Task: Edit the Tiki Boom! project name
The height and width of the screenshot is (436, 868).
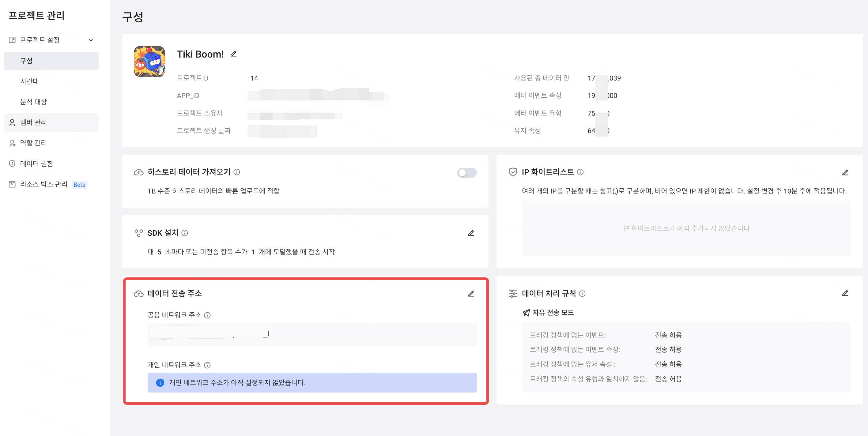Action: point(233,54)
